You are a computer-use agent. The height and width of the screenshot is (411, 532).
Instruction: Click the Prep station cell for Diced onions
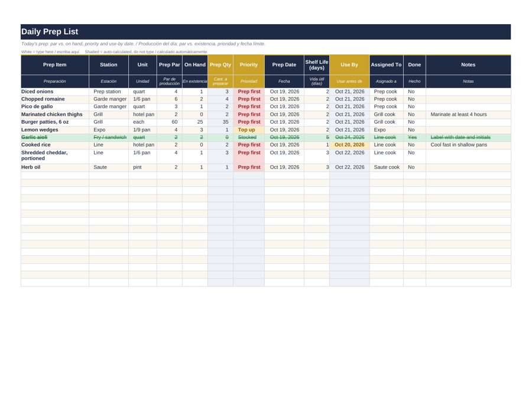tap(109, 92)
